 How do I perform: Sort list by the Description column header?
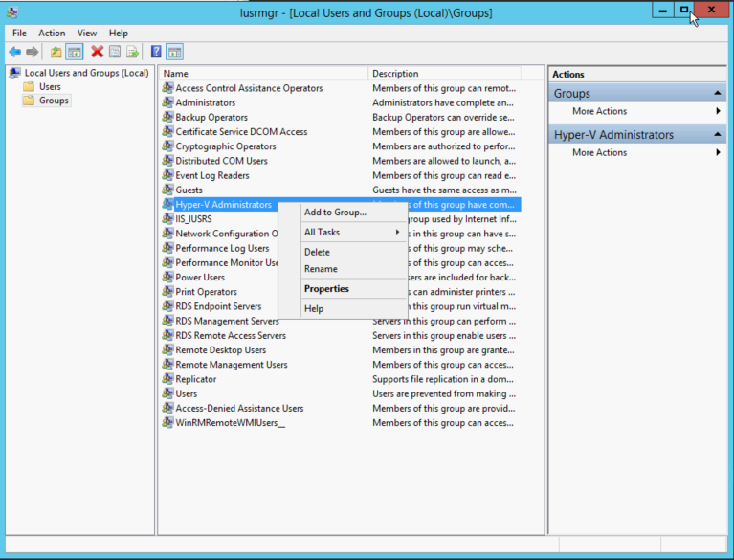[444, 73]
